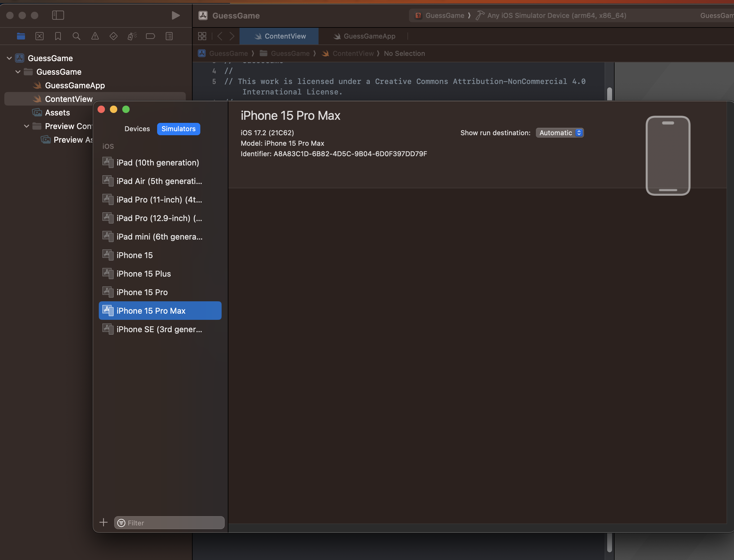Open the Bookmark navigator icon

click(x=58, y=36)
